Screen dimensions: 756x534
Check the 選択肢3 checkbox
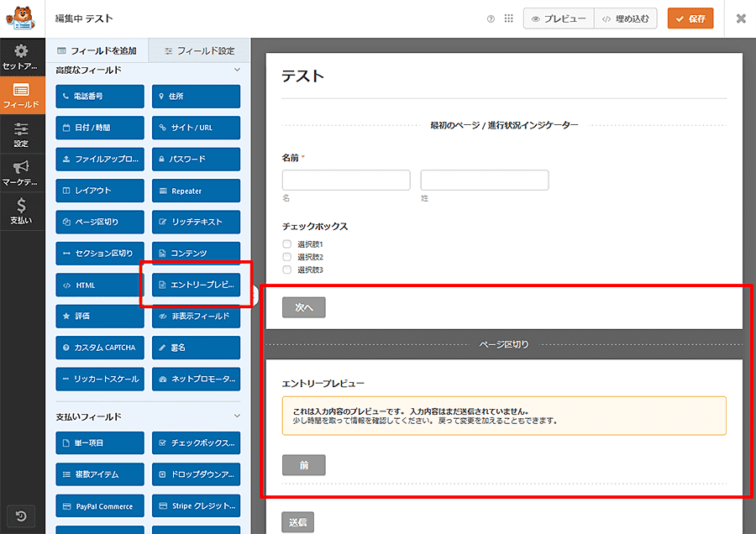[287, 270]
